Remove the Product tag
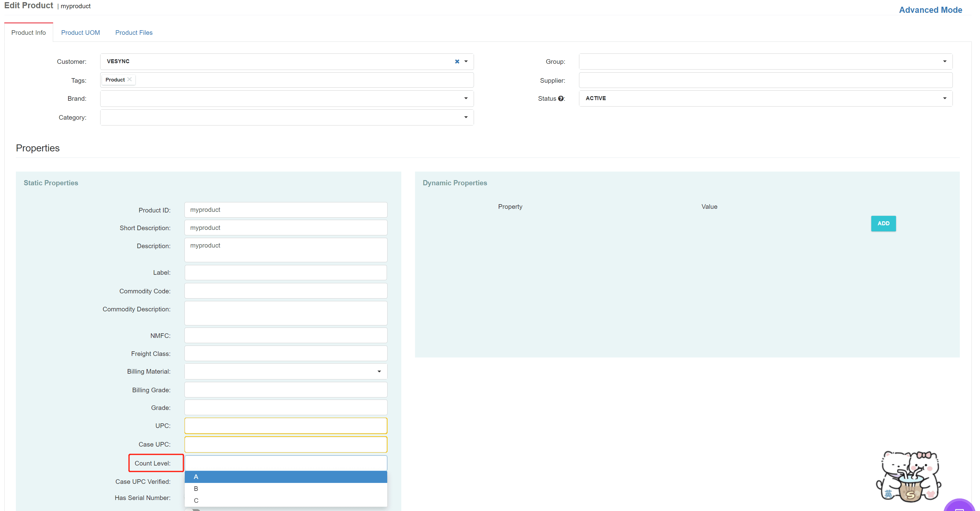Viewport: 980px width, 511px height. [129, 79]
